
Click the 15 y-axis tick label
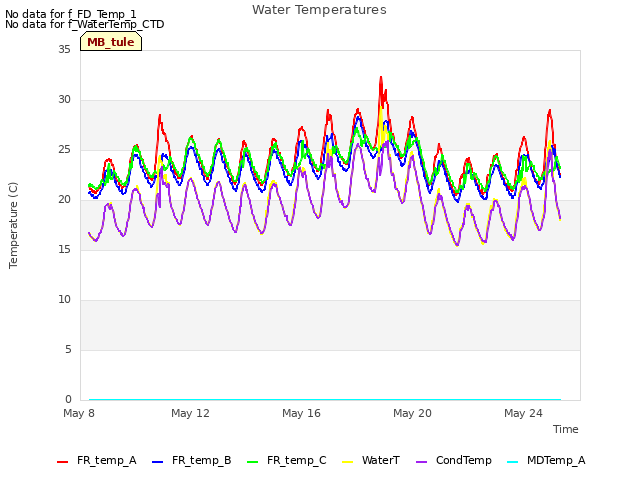pyautogui.click(x=64, y=250)
